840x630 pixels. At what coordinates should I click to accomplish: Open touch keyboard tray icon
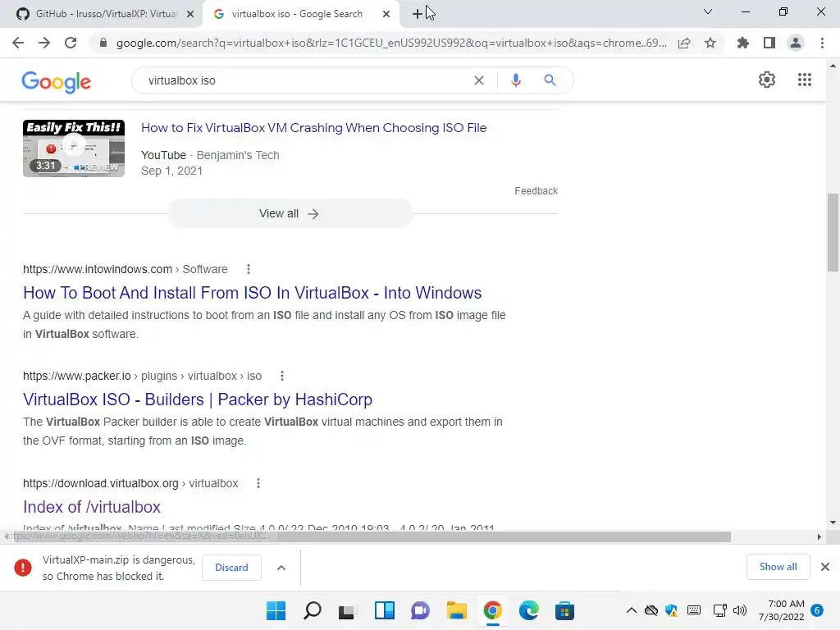click(x=694, y=610)
